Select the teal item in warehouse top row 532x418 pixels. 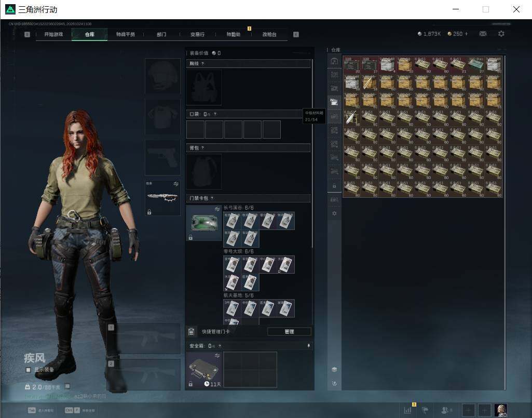pos(475,65)
